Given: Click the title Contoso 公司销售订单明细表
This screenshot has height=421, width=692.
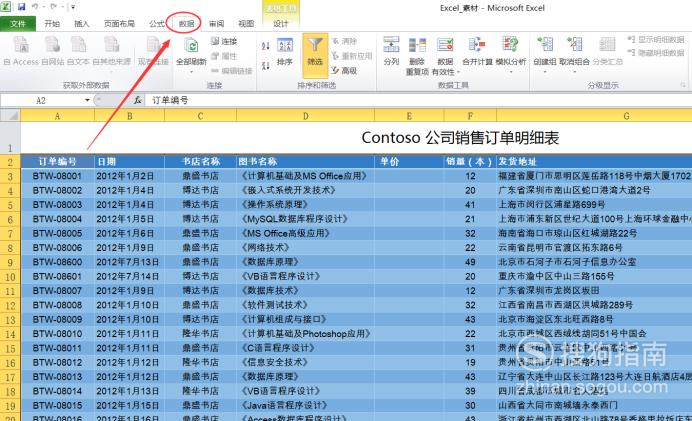Looking at the screenshot, I should click(x=460, y=138).
